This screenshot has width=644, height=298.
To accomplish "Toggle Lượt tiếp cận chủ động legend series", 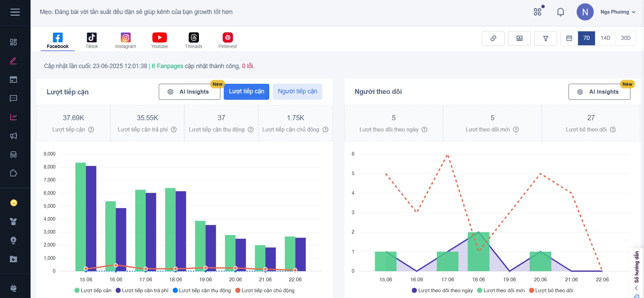I will pyautogui.click(x=265, y=291).
